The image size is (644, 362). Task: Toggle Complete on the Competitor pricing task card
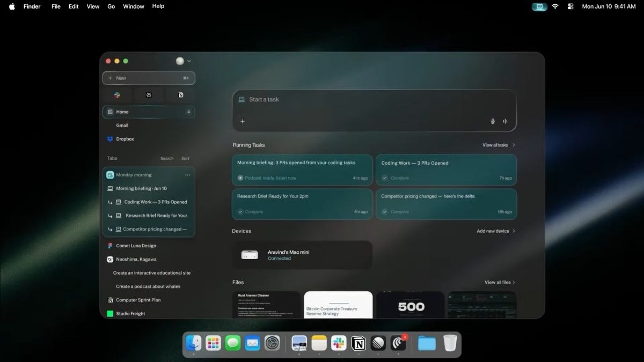pos(384,211)
